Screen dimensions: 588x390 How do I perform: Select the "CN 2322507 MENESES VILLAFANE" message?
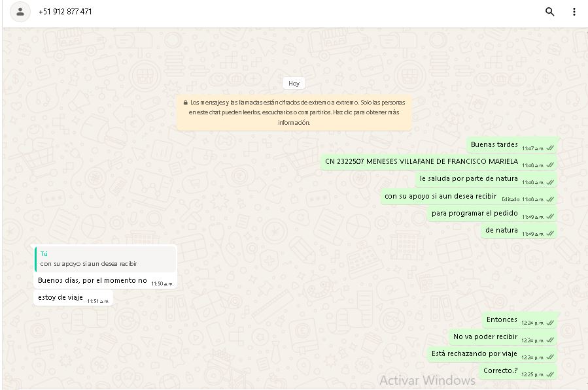coord(421,162)
